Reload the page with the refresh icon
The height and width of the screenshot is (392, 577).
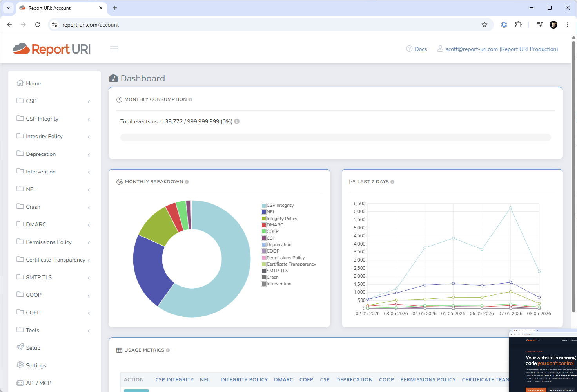[x=38, y=25]
